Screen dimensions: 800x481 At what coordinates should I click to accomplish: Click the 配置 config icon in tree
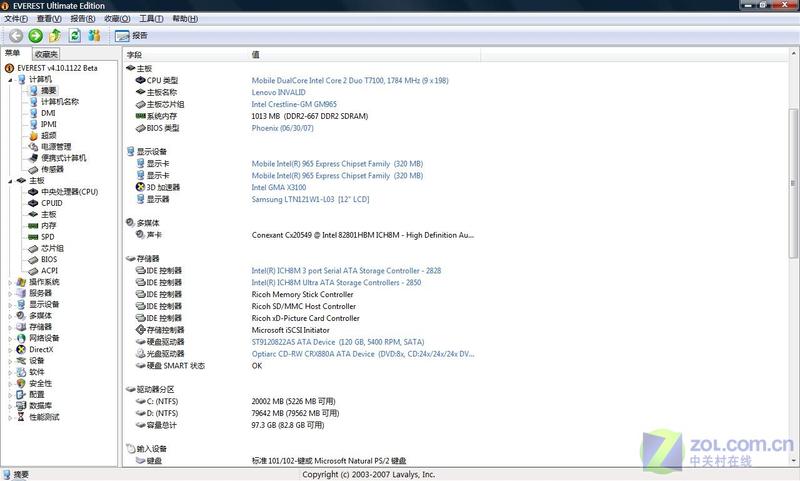pyautogui.click(x=21, y=394)
